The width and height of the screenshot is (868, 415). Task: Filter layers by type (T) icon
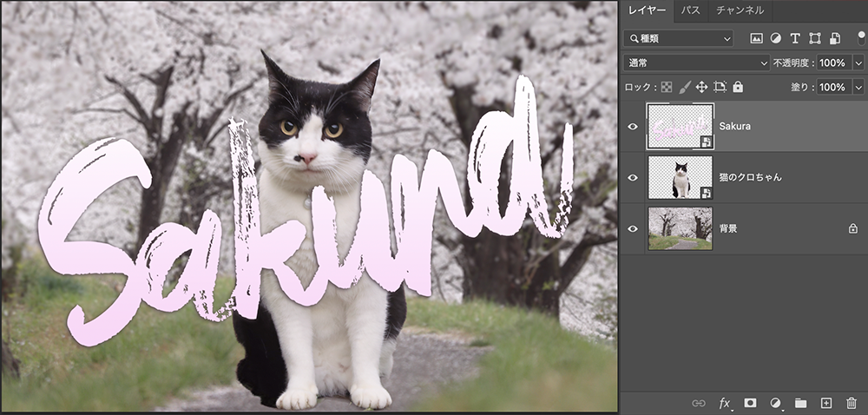tap(795, 38)
